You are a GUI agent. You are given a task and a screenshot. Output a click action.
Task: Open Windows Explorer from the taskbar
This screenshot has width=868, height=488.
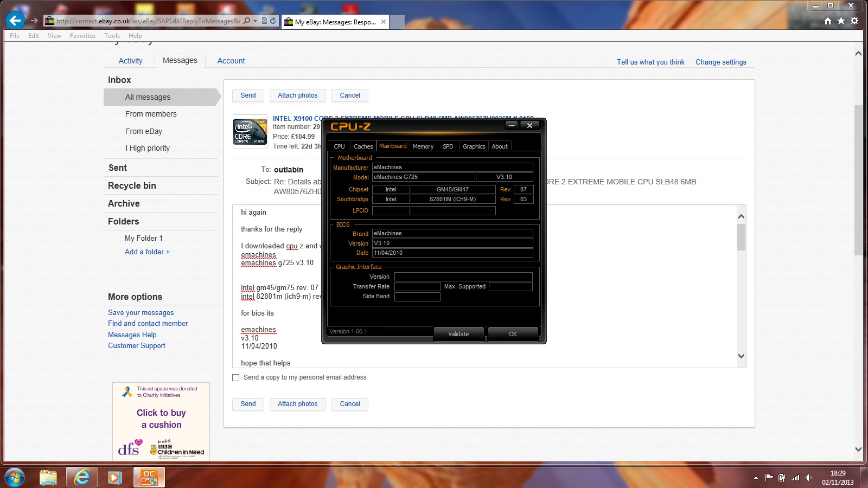48,477
